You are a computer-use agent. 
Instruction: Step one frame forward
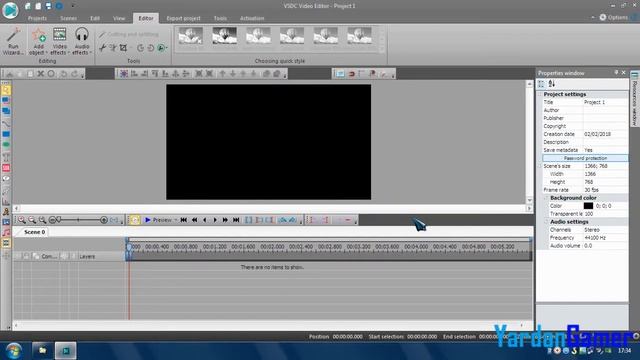(215, 220)
